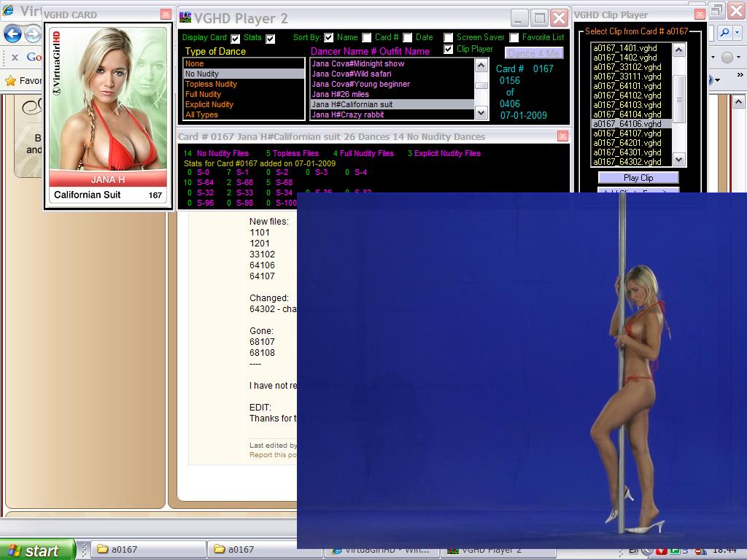
Task: Select clip a0167_64102.vghd
Action: (631, 96)
